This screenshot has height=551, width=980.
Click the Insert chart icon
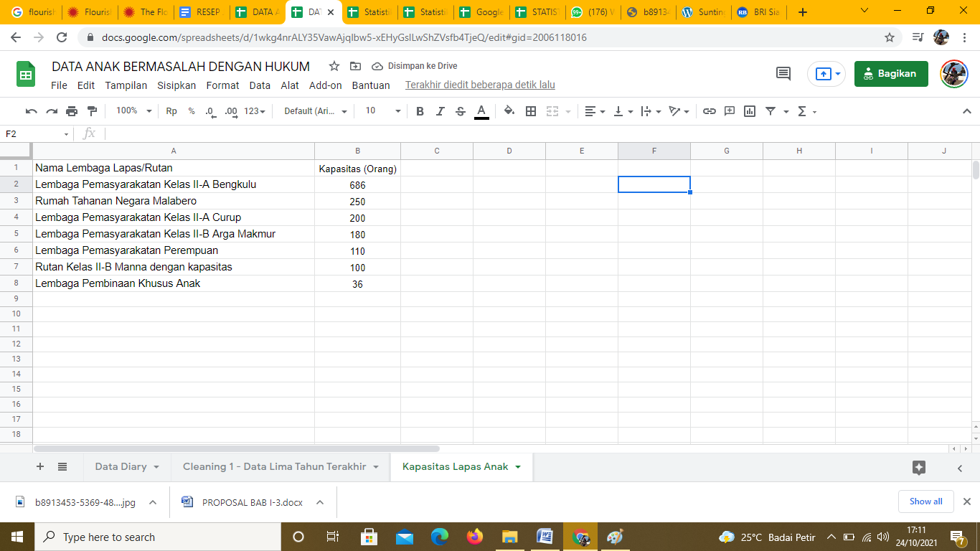750,111
